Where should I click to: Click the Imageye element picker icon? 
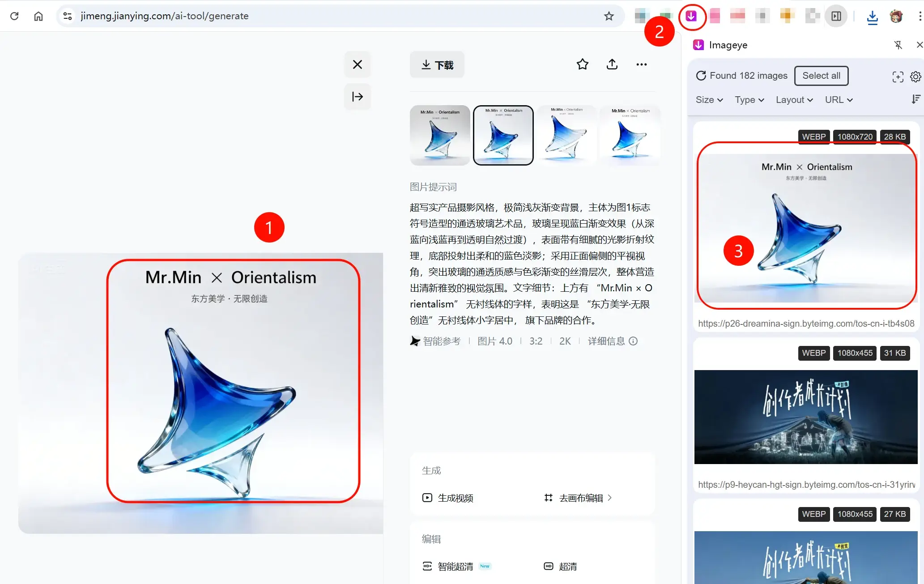tap(898, 77)
